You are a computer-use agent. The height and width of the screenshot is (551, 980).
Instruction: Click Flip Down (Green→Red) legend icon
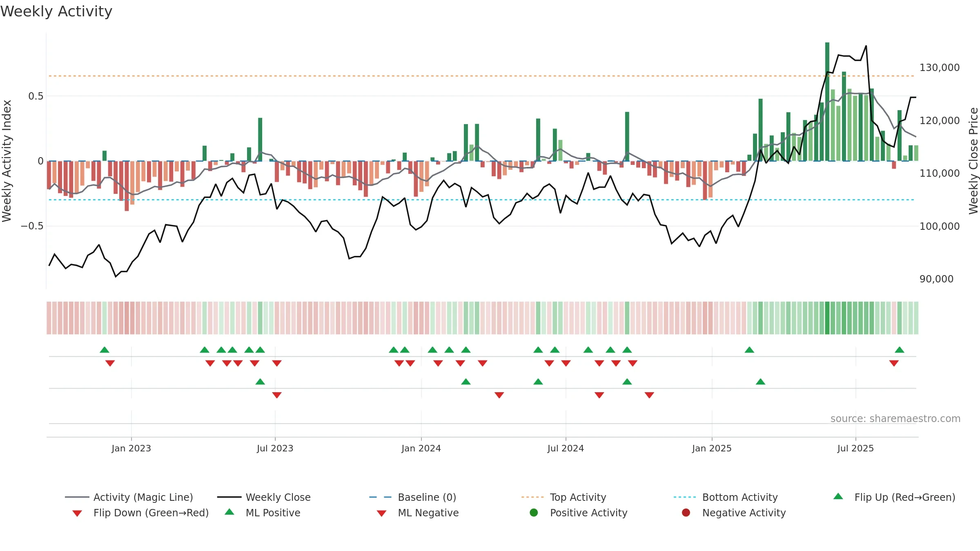pos(77,513)
